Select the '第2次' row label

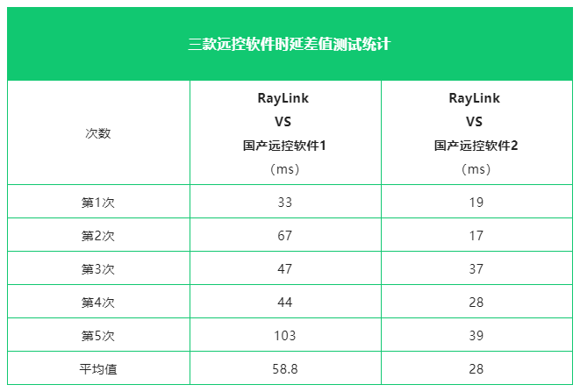pyautogui.click(x=98, y=236)
